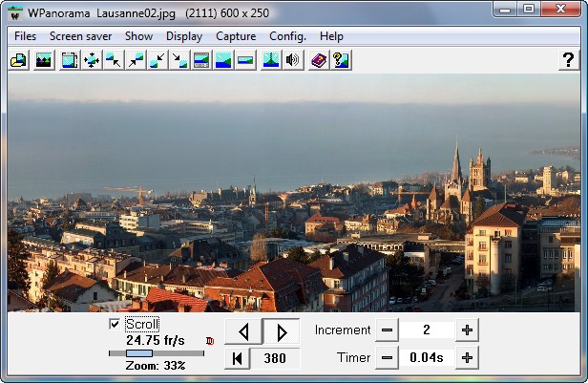Increase Increment with the plus button

click(467, 330)
